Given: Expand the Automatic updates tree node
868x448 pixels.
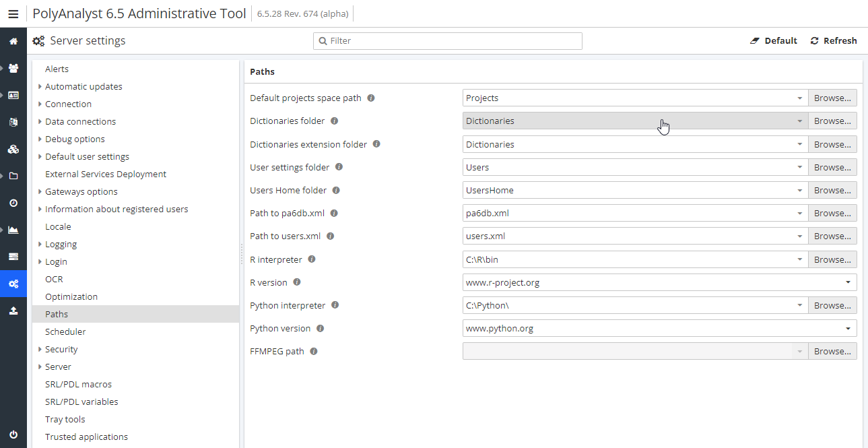Looking at the screenshot, I should click(x=40, y=87).
